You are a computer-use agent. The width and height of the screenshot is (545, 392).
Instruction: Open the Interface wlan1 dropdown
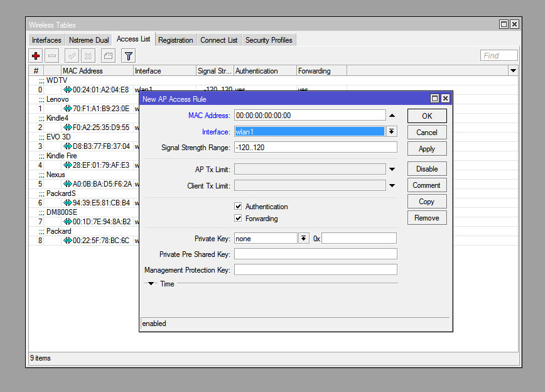pos(391,131)
